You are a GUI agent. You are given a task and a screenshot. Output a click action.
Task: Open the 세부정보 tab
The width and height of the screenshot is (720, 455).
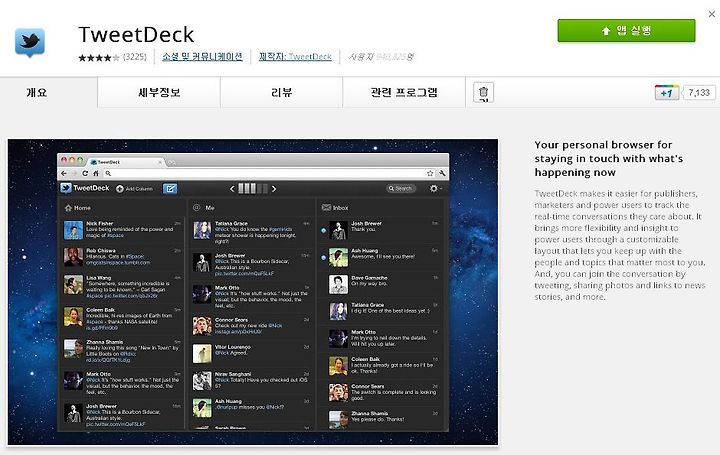pos(159,92)
